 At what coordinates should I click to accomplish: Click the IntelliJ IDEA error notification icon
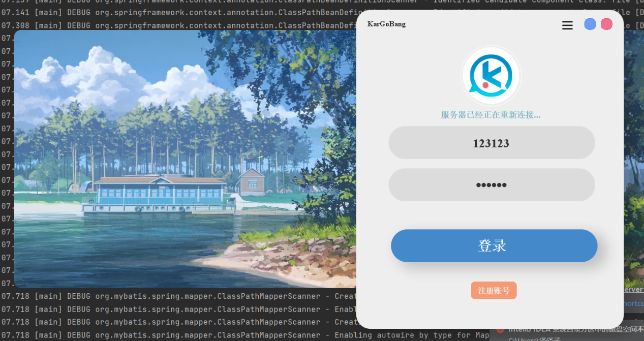click(500, 329)
